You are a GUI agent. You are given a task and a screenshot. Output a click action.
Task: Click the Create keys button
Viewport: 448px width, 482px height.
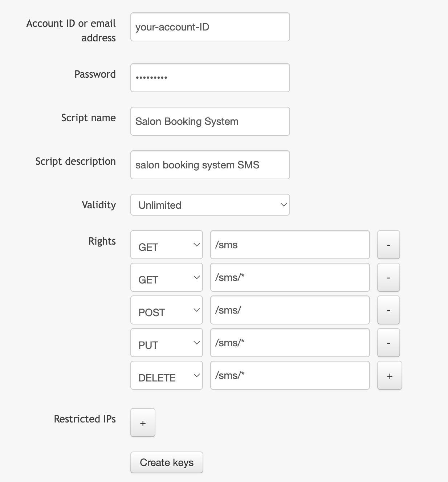click(x=167, y=462)
